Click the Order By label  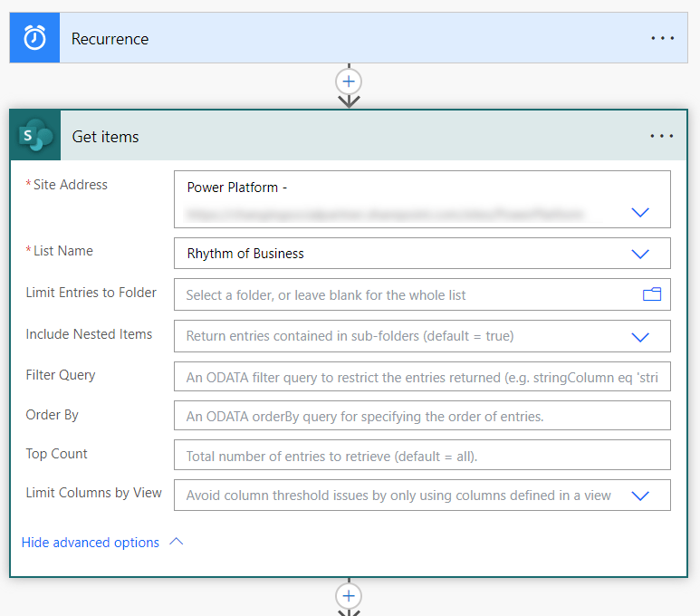click(52, 415)
